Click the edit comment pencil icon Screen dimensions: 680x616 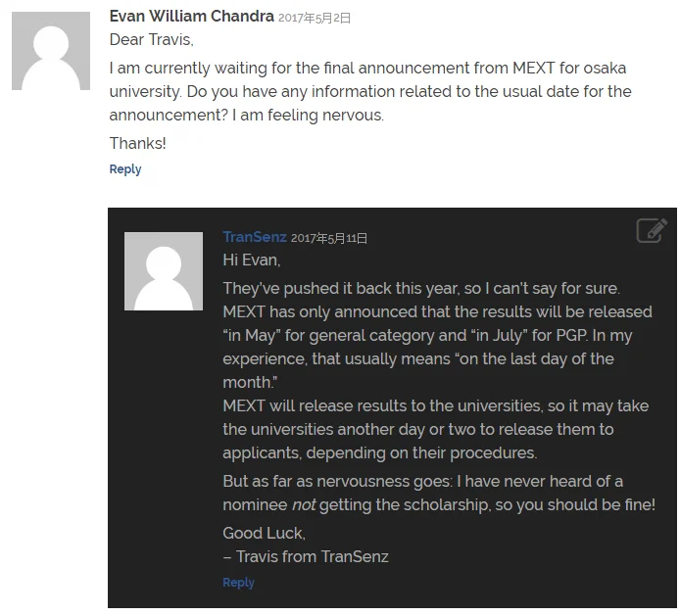click(x=652, y=230)
